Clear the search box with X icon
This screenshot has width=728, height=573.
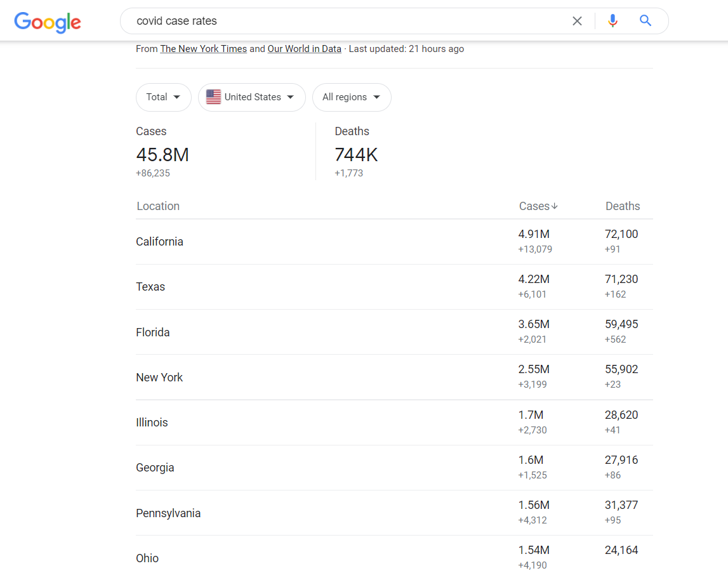coord(577,21)
